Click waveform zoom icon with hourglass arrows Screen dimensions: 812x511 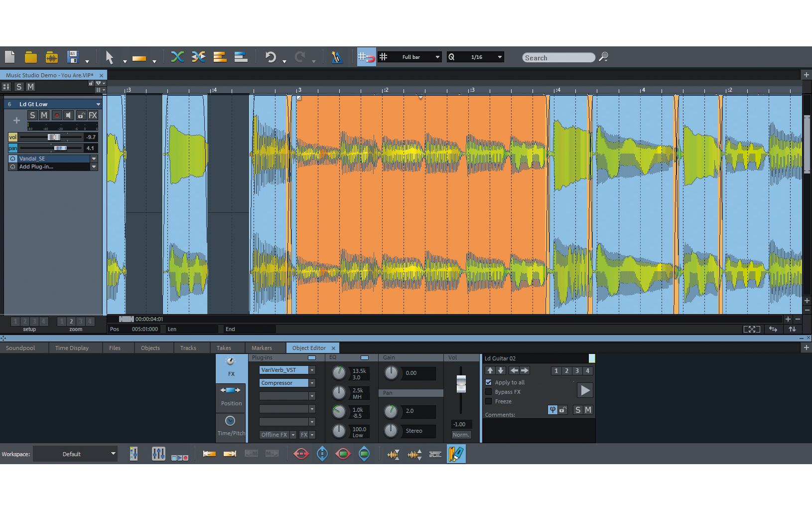pos(393,454)
